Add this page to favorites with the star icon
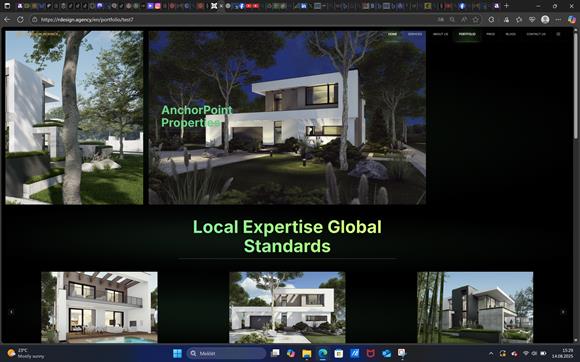580x362 pixels. [x=476, y=20]
